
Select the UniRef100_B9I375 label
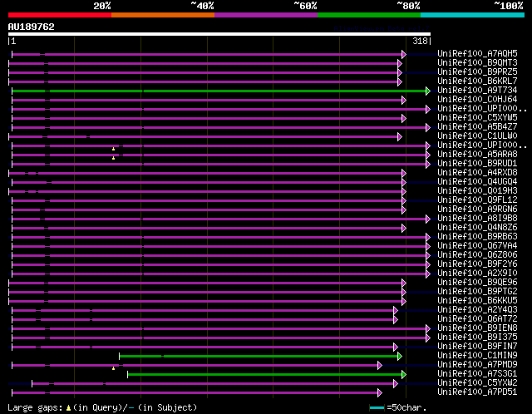point(477,338)
